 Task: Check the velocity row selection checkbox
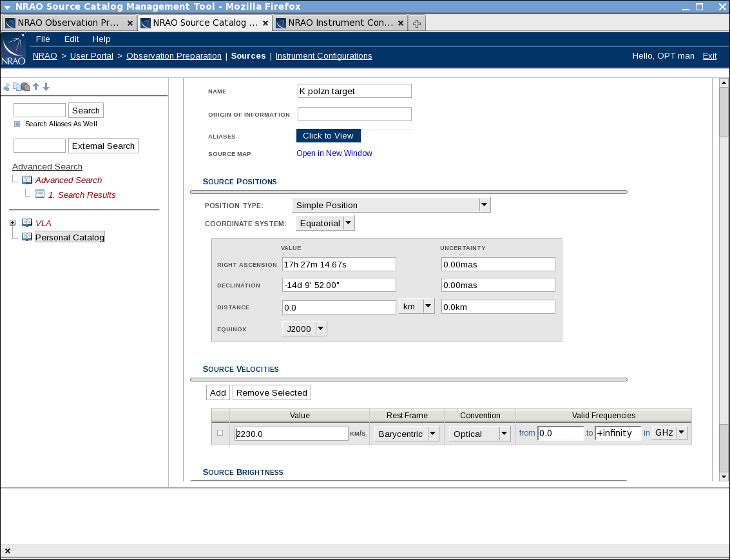220,433
